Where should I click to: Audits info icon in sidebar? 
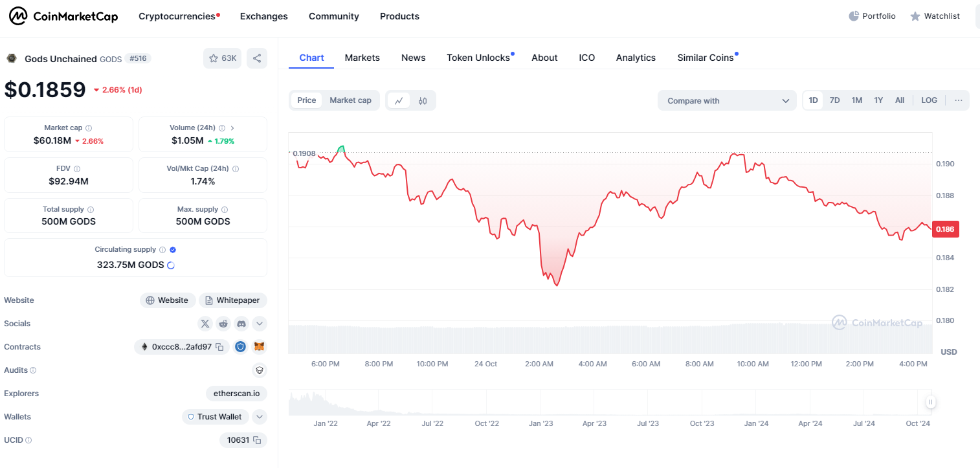tap(33, 370)
